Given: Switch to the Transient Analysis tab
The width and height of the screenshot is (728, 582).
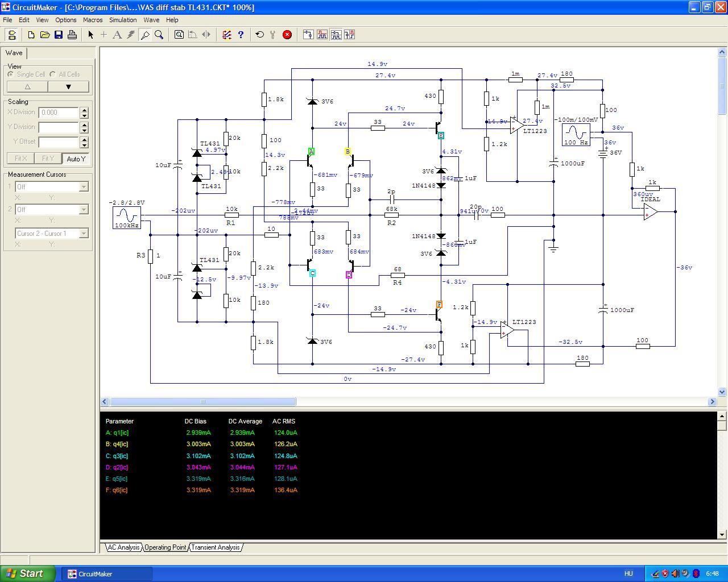Looking at the screenshot, I should 215,547.
